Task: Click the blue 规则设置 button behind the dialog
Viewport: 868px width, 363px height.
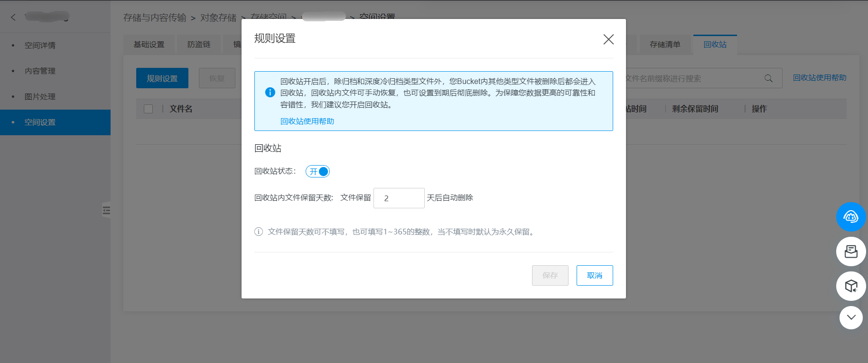Action: 162,78
